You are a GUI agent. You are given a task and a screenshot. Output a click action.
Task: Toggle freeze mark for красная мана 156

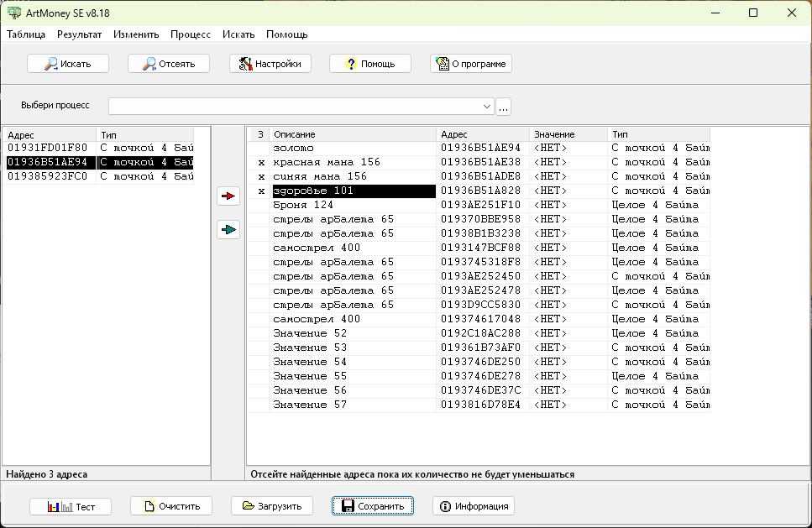(x=260, y=163)
